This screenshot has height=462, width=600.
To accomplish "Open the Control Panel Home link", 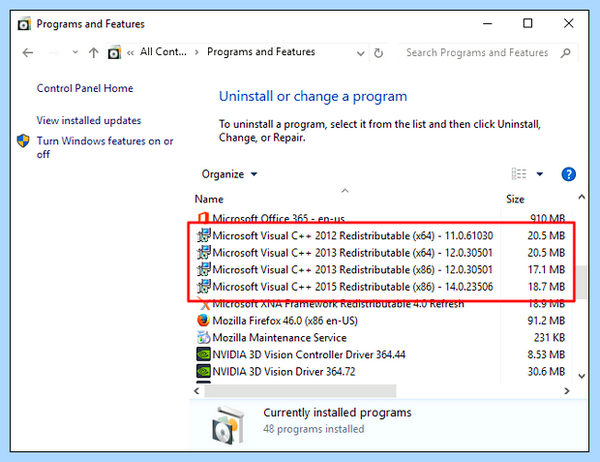I will tap(85, 88).
